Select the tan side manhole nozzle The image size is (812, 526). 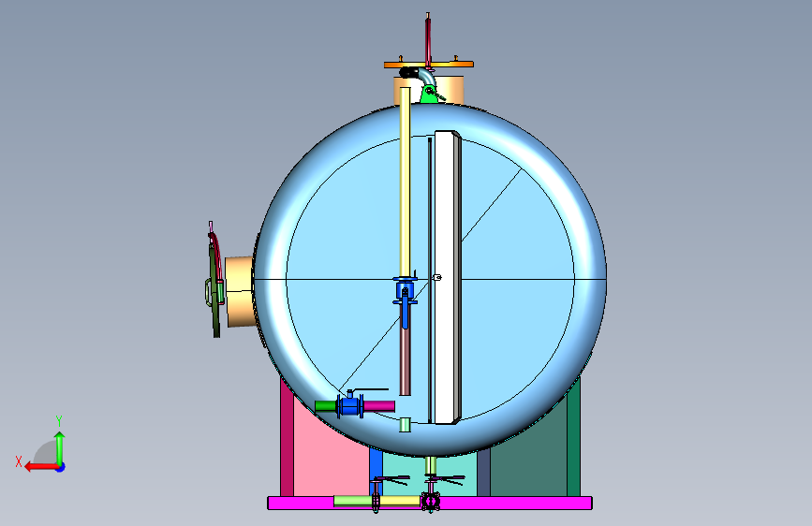(239, 292)
